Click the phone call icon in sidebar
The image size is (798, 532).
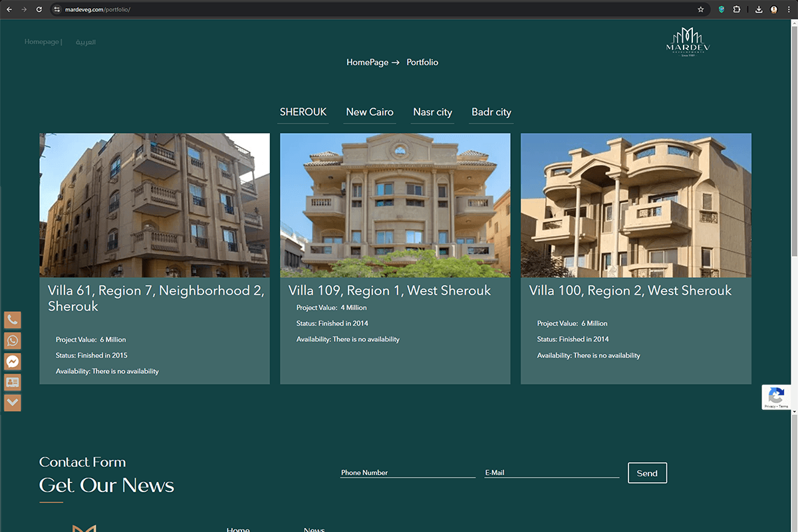[x=13, y=320]
